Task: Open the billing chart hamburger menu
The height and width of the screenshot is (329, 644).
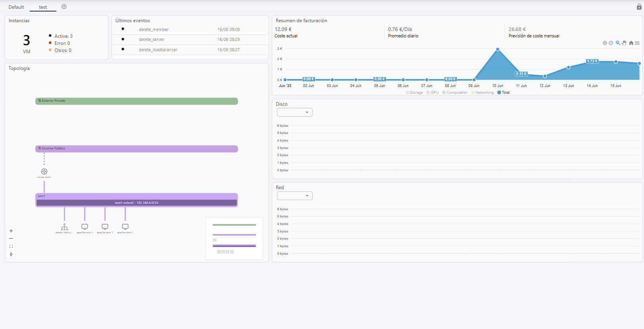Action: click(x=637, y=43)
